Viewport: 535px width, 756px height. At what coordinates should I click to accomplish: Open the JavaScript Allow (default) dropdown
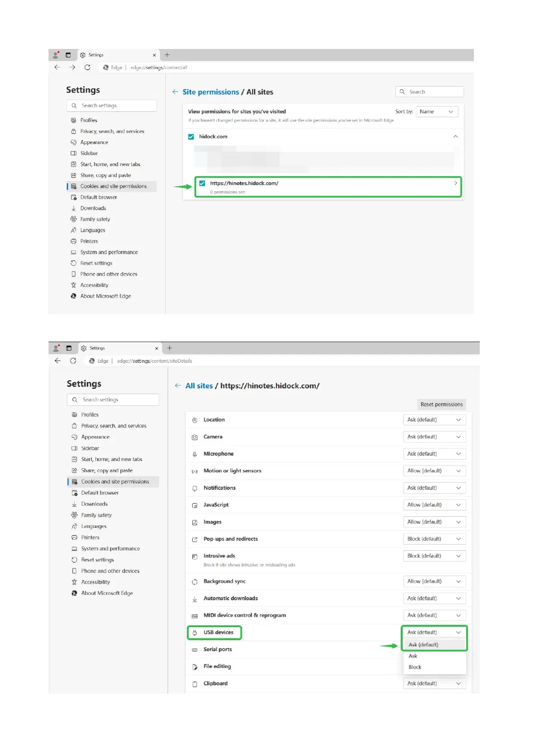(x=434, y=505)
